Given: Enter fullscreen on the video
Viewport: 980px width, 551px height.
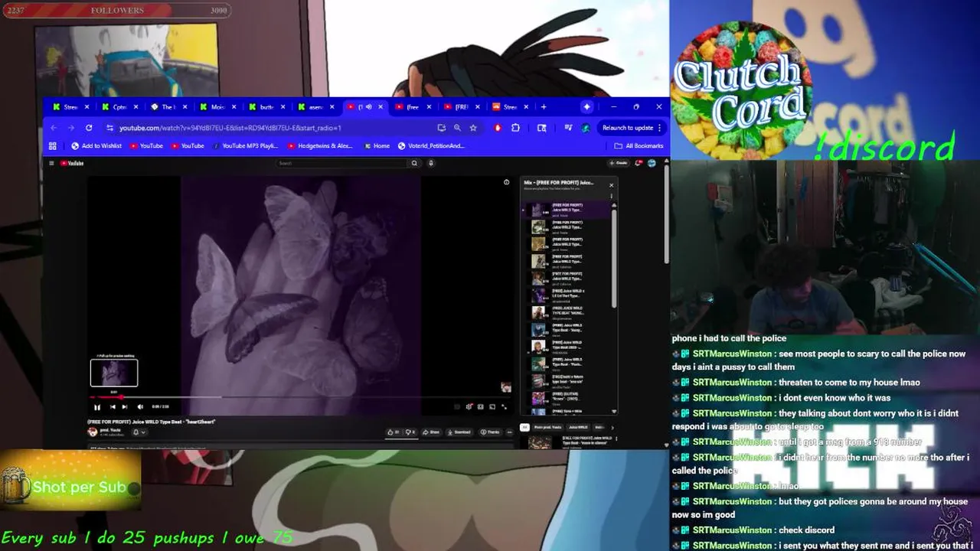Looking at the screenshot, I should click(x=504, y=407).
